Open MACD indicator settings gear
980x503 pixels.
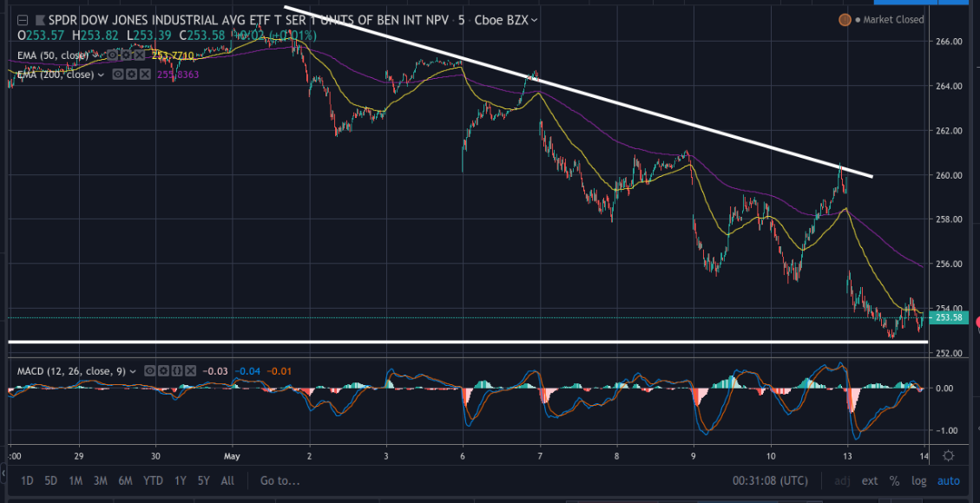[x=162, y=370]
